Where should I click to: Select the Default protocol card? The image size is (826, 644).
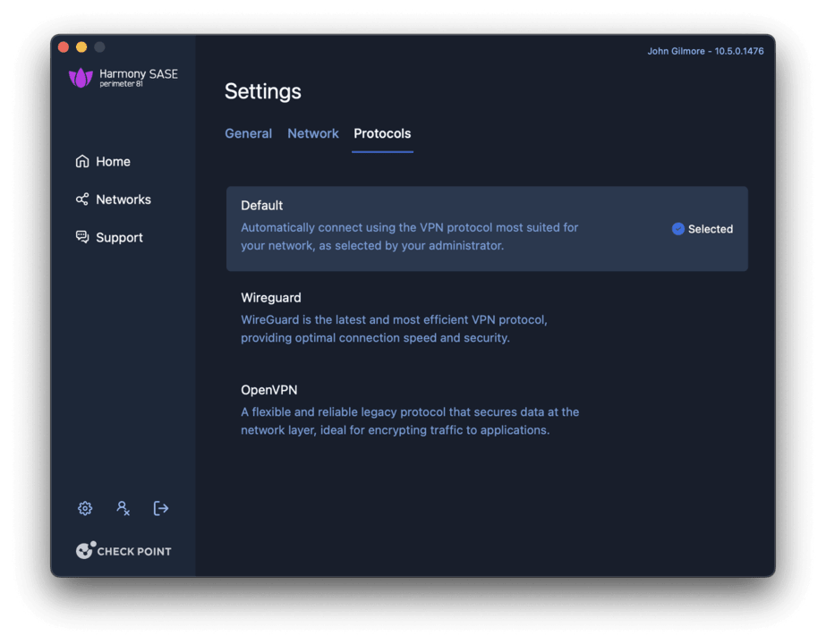487,228
